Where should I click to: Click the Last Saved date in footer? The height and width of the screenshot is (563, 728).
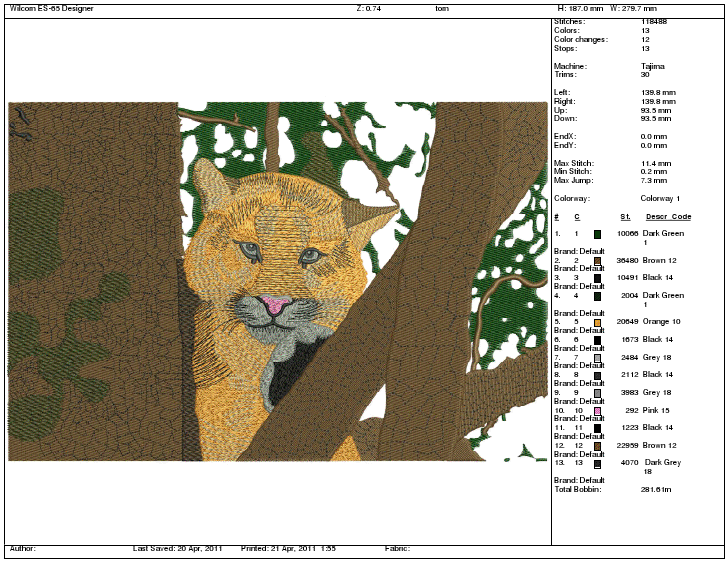tap(178, 549)
